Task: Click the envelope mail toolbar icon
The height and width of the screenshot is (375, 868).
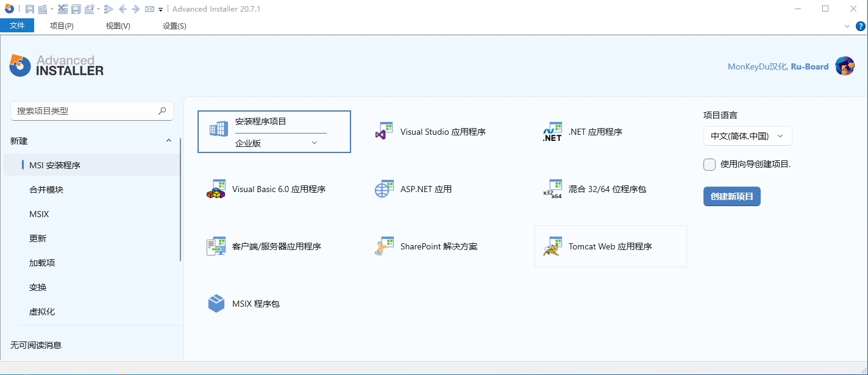Action: click(149, 9)
